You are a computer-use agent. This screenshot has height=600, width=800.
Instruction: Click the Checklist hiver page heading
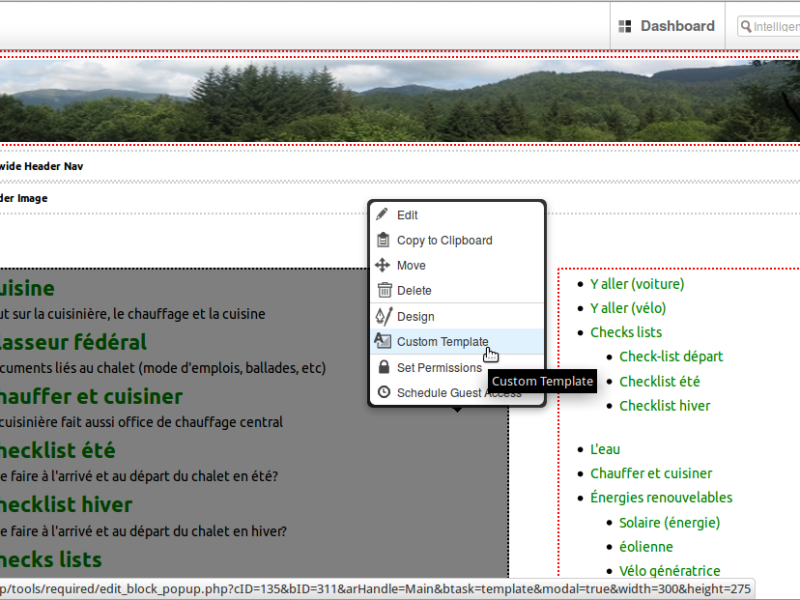pyautogui.click(x=66, y=505)
